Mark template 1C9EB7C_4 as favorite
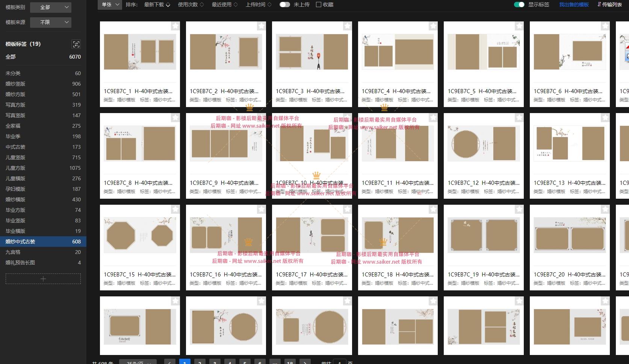 (433, 26)
